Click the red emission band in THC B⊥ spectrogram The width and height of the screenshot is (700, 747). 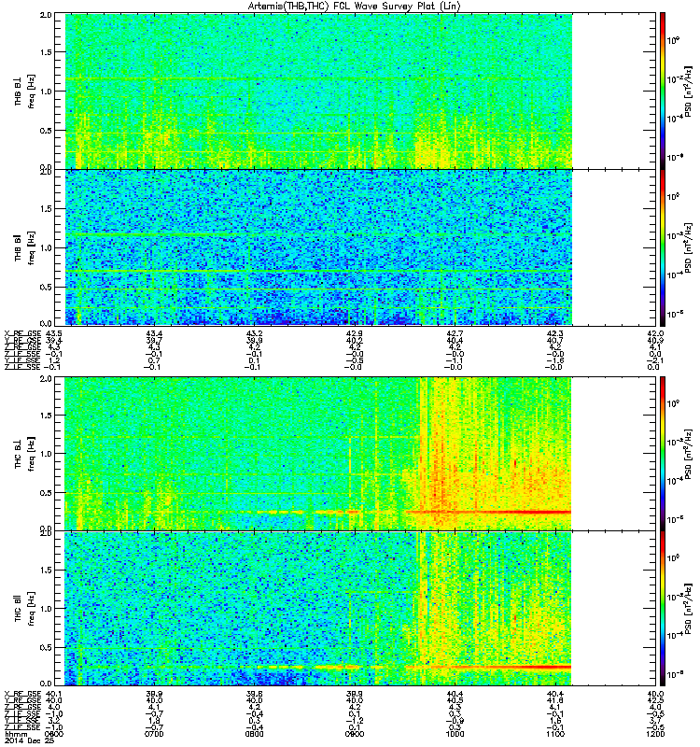pos(488,512)
